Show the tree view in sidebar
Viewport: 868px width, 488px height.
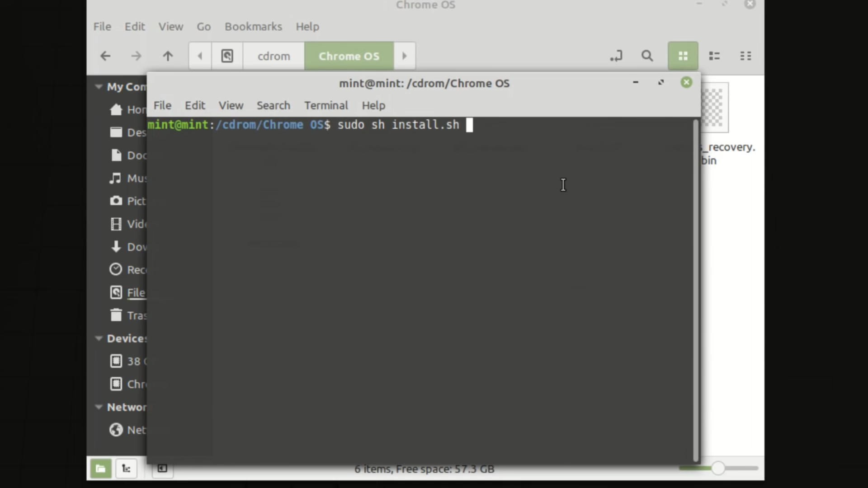tap(126, 469)
